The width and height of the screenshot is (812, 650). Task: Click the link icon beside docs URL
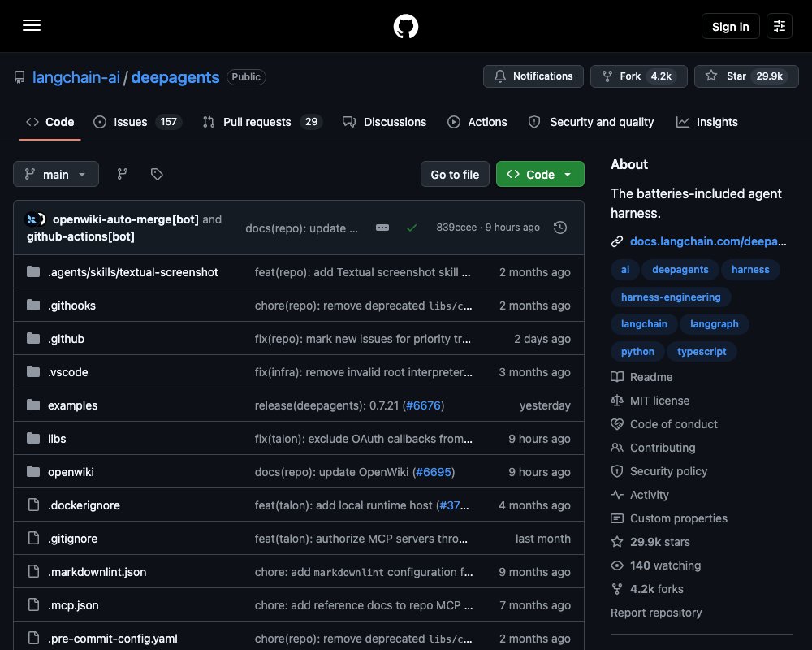[617, 241]
